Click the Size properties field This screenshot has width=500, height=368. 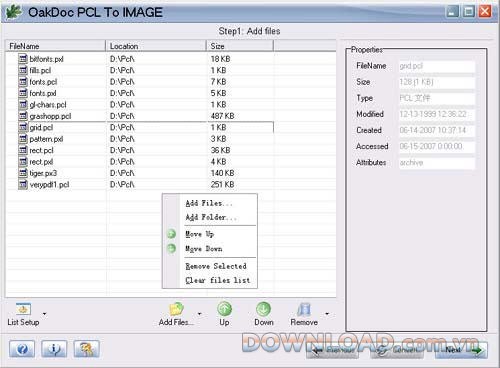[x=437, y=82]
